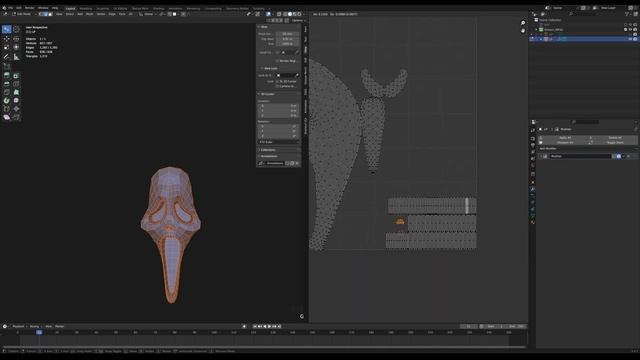The image size is (640, 360).
Task: Select the Extrude Region tool
Action: [x=7, y=76]
